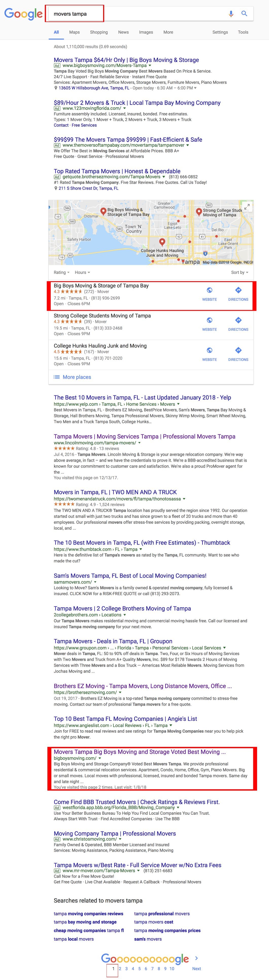
Task: Click More places link
Action: [77, 377]
